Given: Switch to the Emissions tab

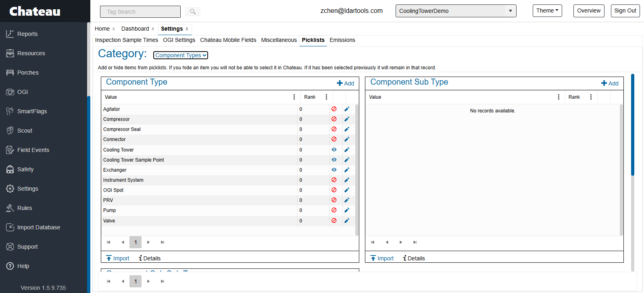Looking at the screenshot, I should [x=342, y=40].
